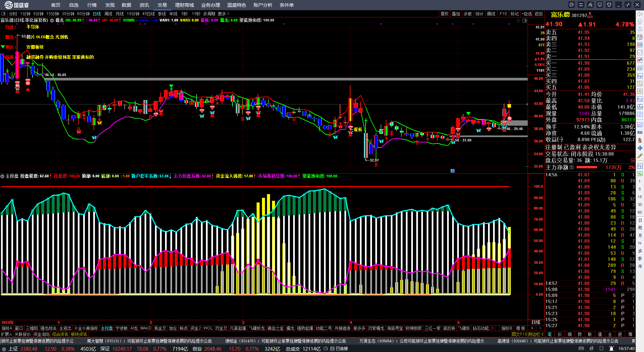Open the 理财商城 menu

click(x=184, y=5)
